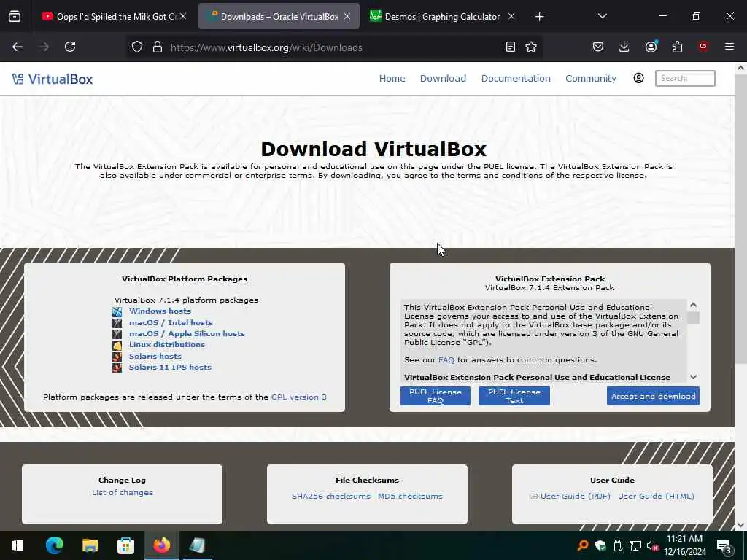The width and height of the screenshot is (747, 560).
Task: Open the Download nav item
Action: coord(443,78)
